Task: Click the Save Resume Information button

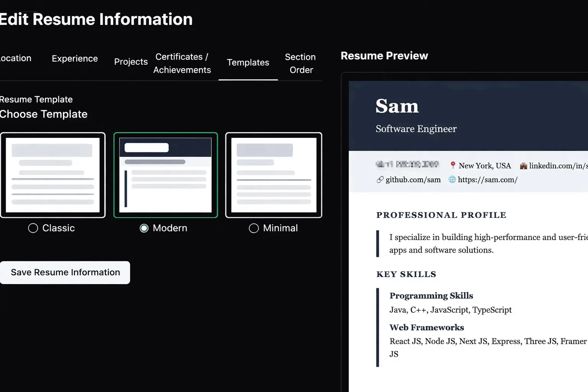Action: [65, 272]
